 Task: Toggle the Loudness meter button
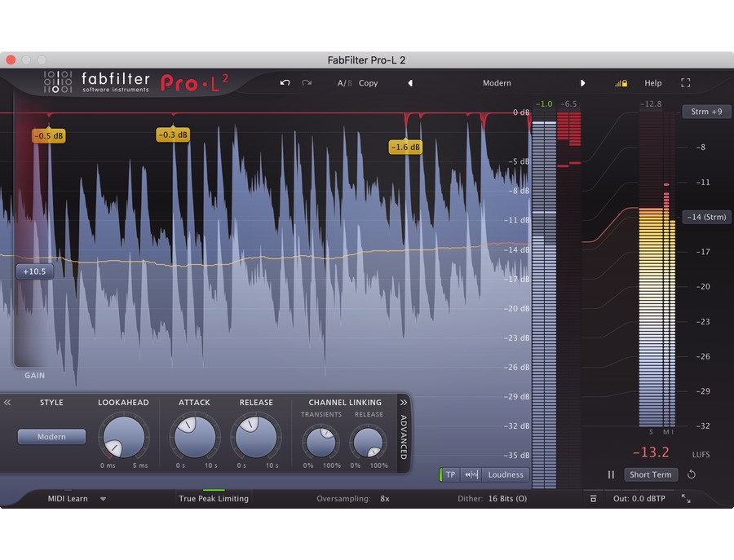click(x=506, y=475)
